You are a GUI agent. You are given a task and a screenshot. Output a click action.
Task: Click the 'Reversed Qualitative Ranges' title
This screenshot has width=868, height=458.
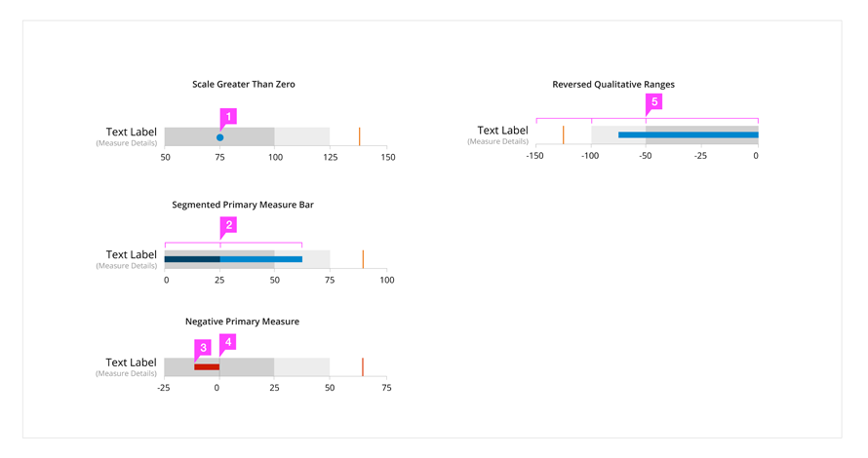pos(613,84)
